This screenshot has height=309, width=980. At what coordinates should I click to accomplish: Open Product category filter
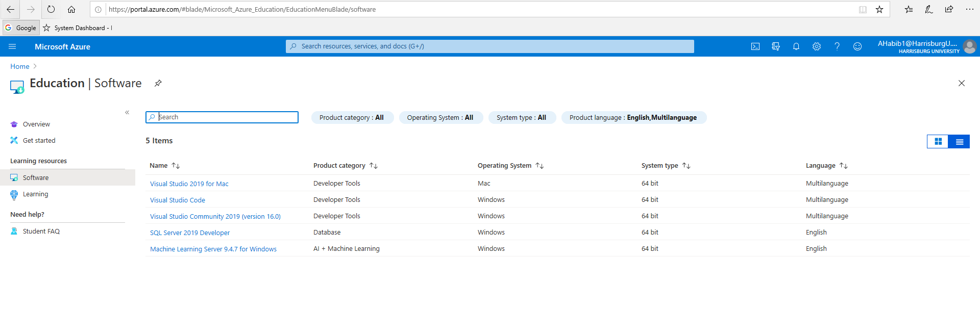(x=352, y=117)
